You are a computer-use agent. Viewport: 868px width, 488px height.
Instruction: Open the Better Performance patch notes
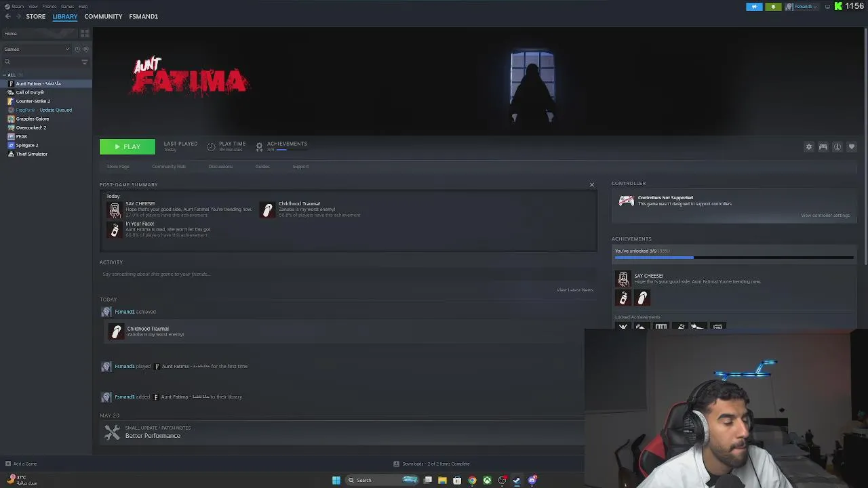(153, 436)
